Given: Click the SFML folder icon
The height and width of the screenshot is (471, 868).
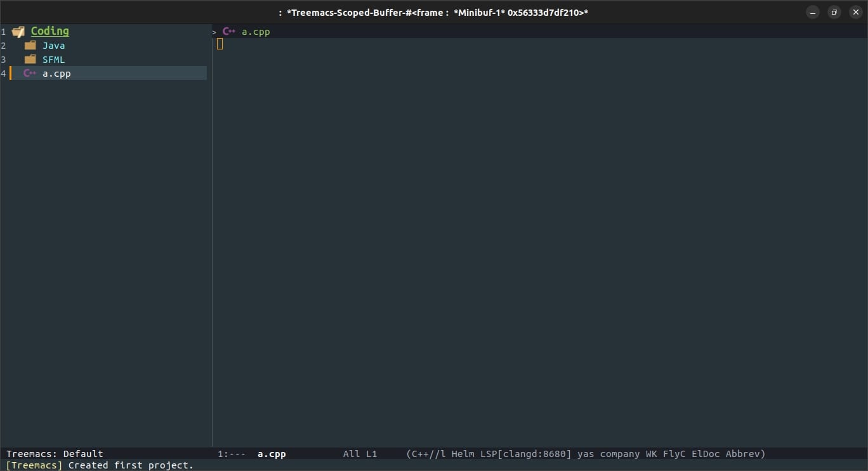Looking at the screenshot, I should (30, 60).
